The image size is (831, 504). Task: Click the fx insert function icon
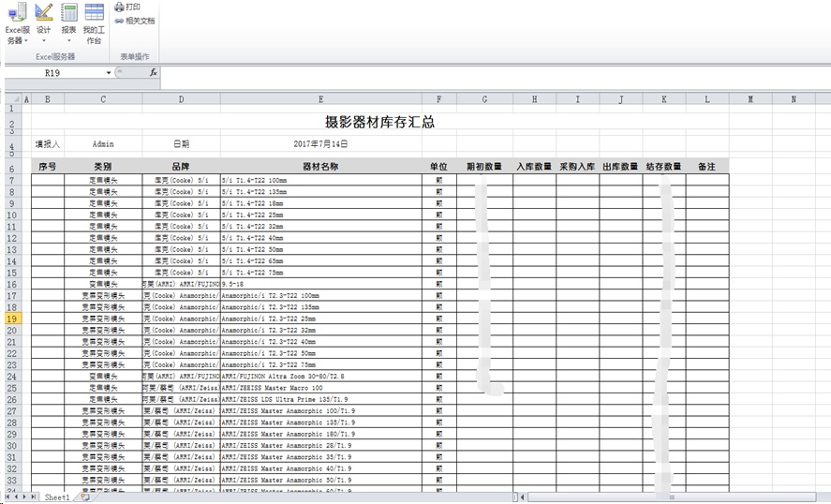[x=154, y=72]
